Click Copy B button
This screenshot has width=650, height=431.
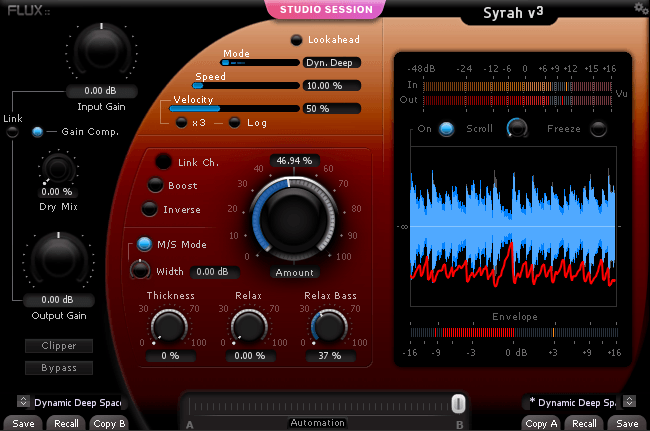click(x=109, y=424)
